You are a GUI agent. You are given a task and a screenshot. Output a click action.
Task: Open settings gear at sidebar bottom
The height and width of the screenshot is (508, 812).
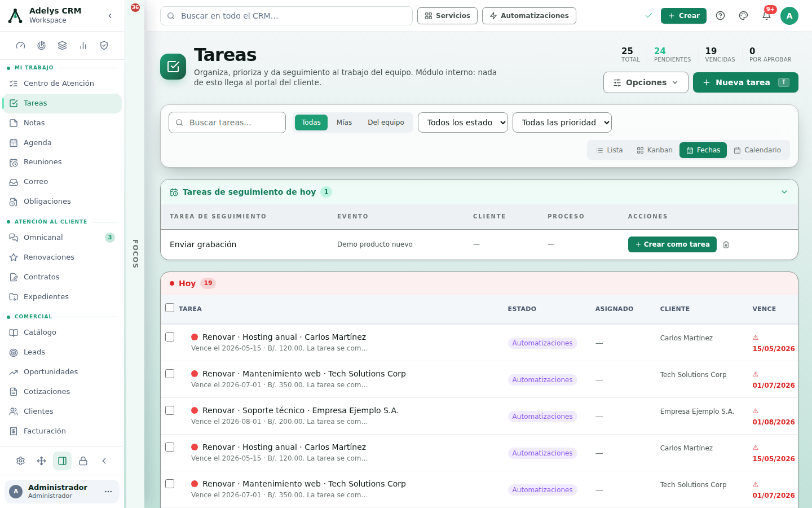(x=21, y=461)
